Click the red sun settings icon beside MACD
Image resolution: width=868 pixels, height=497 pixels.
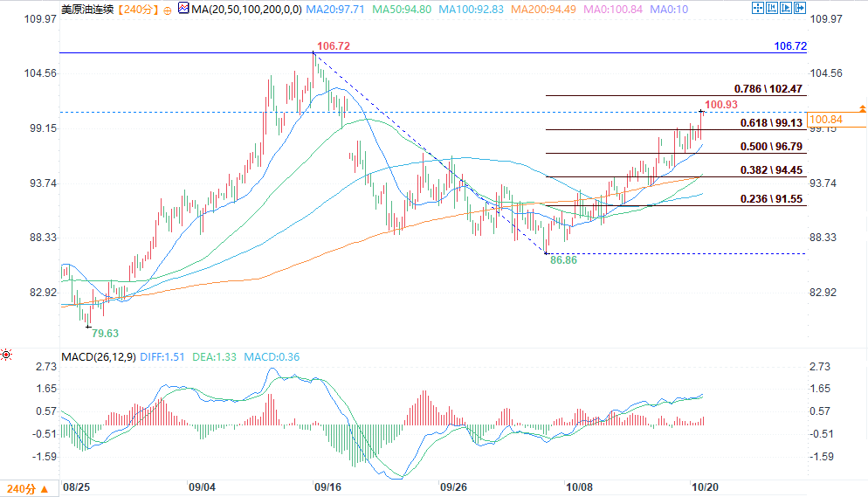[6, 355]
